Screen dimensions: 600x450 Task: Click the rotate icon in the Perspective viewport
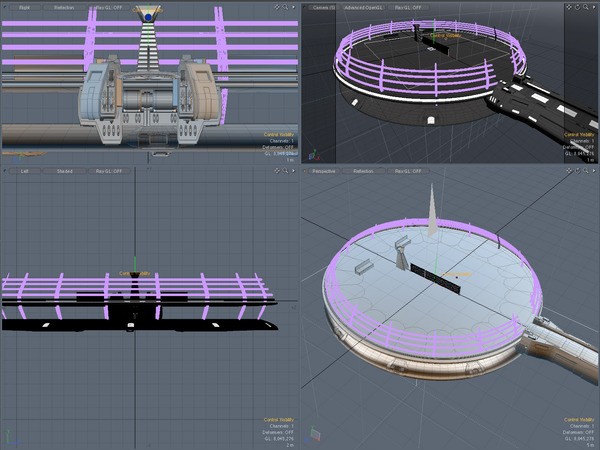coord(579,172)
